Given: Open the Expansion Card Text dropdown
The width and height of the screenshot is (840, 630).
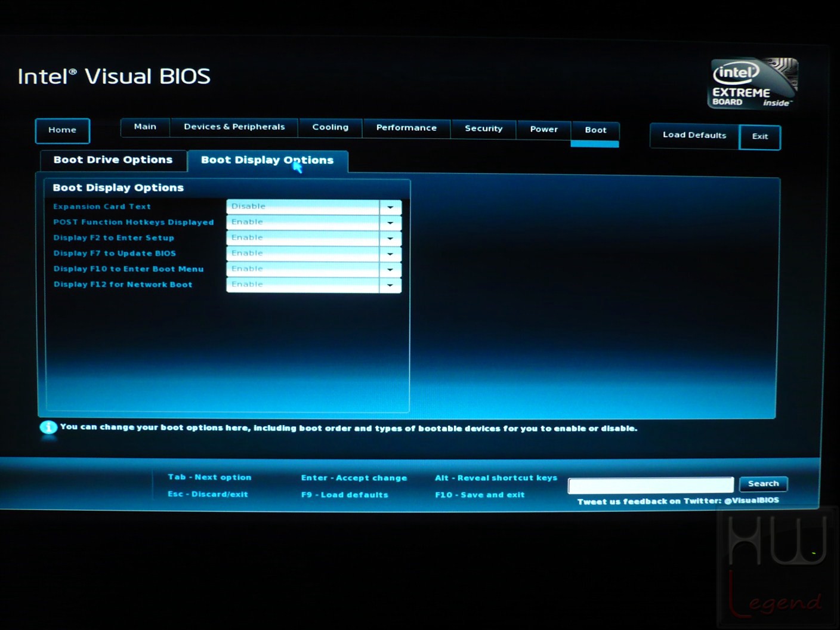Looking at the screenshot, I should click(314, 206).
